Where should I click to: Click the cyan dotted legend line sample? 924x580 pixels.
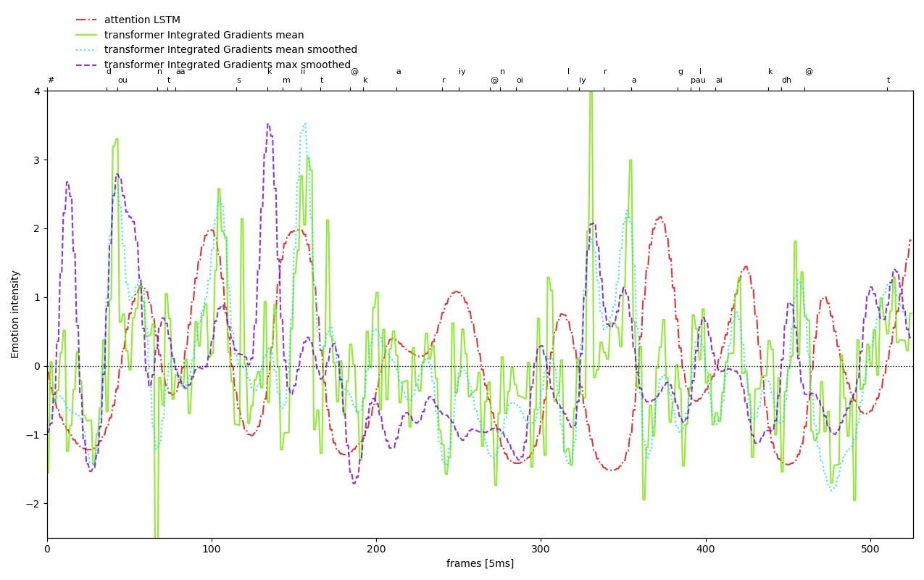[x=86, y=50]
